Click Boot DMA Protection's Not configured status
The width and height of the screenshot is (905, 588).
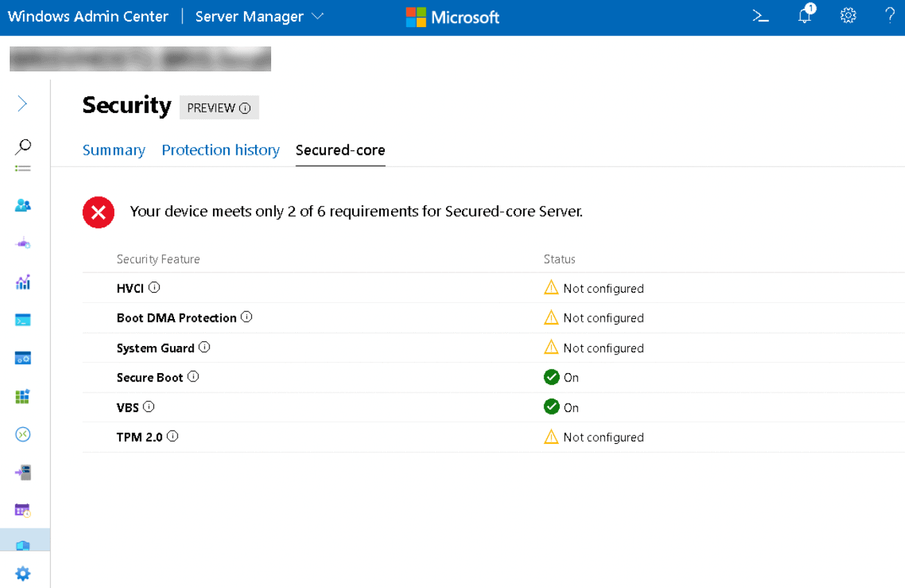point(594,318)
